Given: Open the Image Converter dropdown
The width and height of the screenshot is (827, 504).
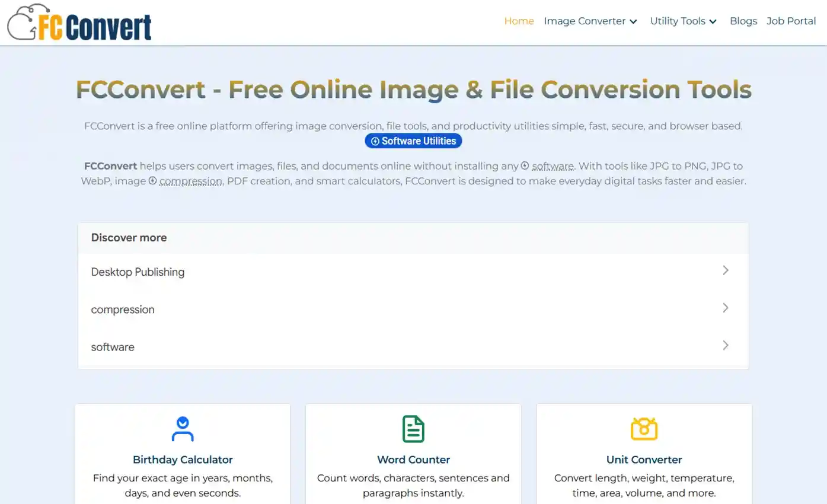Looking at the screenshot, I should pyautogui.click(x=590, y=21).
